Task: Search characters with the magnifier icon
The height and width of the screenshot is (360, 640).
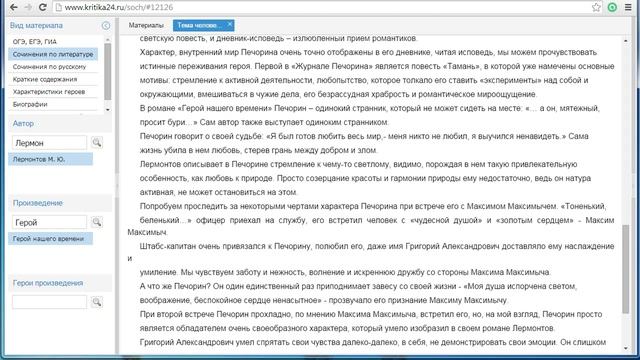Action: click(x=97, y=302)
